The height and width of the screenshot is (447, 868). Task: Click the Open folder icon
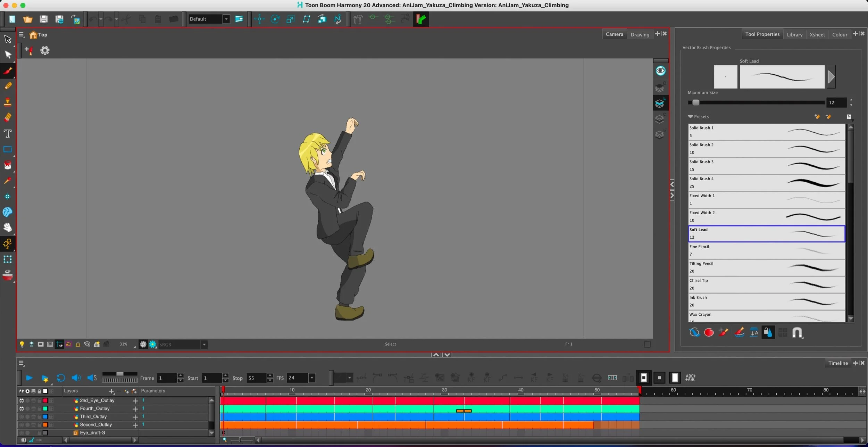(27, 19)
